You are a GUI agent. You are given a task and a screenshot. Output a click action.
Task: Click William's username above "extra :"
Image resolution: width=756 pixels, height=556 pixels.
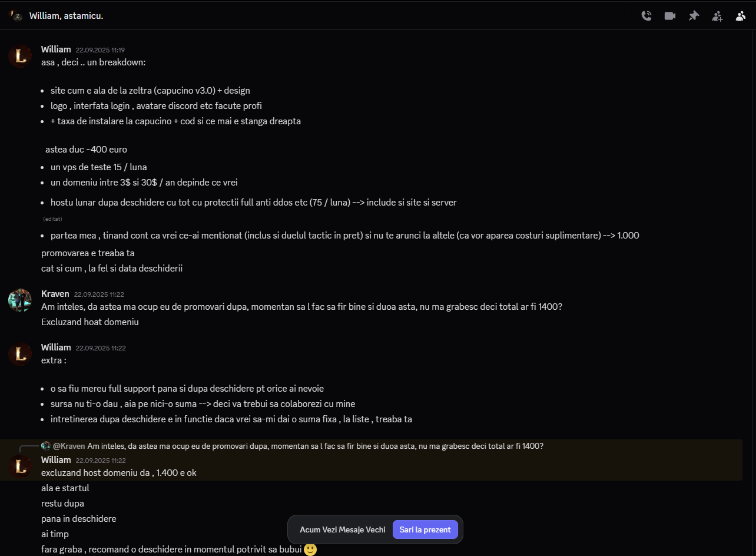pyautogui.click(x=56, y=347)
